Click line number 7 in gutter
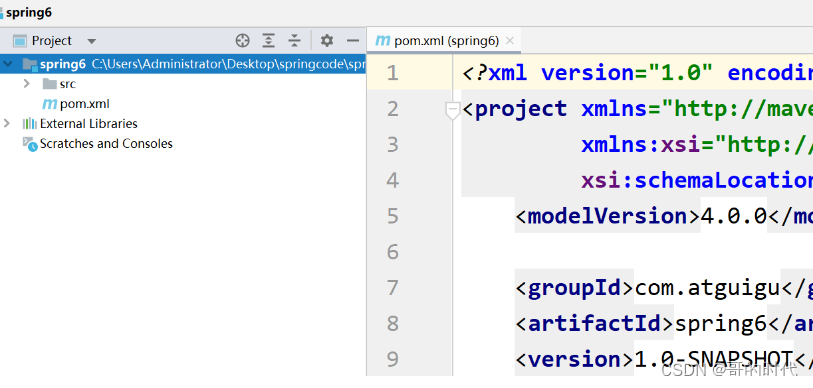Screen dimensions: 813x388 [x=393, y=287]
